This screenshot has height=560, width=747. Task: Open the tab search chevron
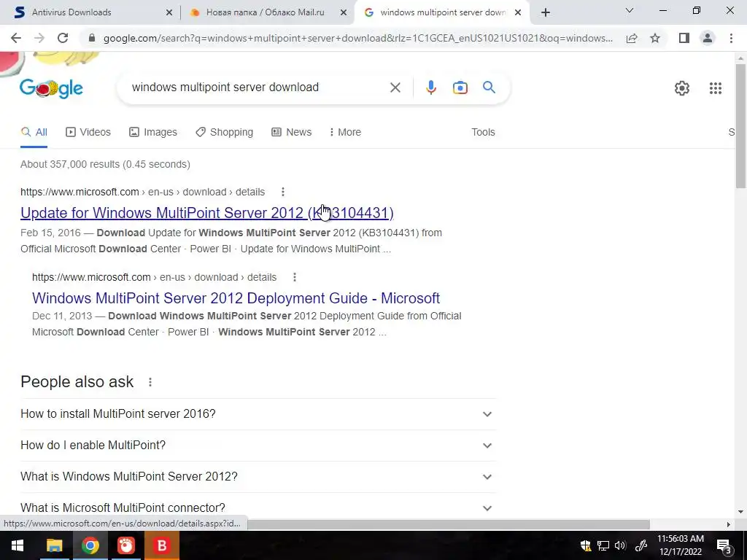point(630,10)
